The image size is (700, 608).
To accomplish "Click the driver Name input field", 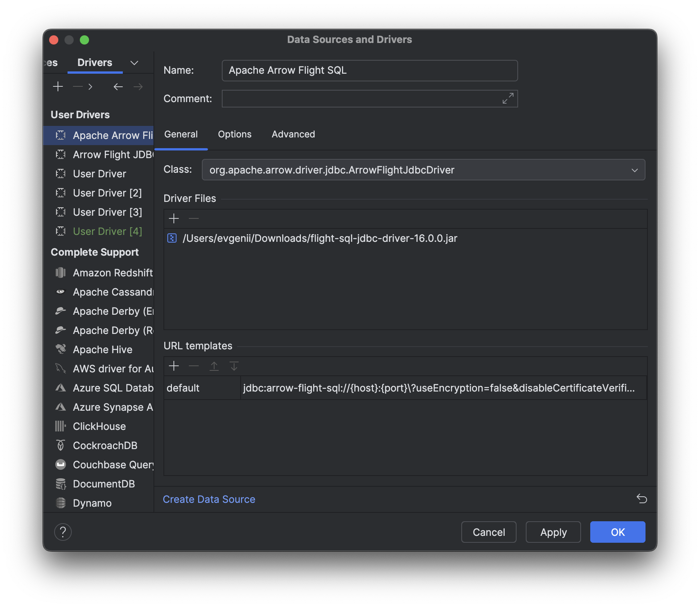I will click(x=370, y=70).
